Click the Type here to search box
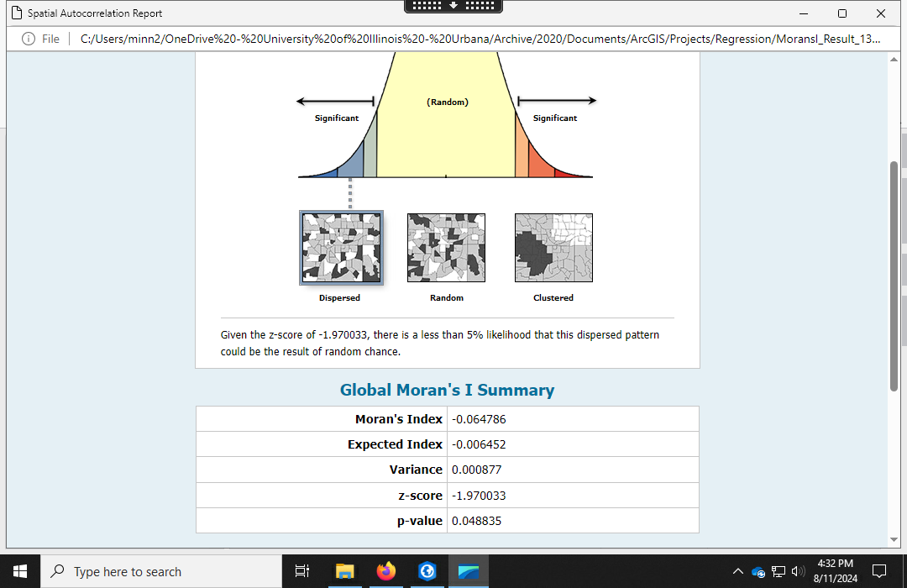This screenshot has height=588, width=907. (160, 571)
